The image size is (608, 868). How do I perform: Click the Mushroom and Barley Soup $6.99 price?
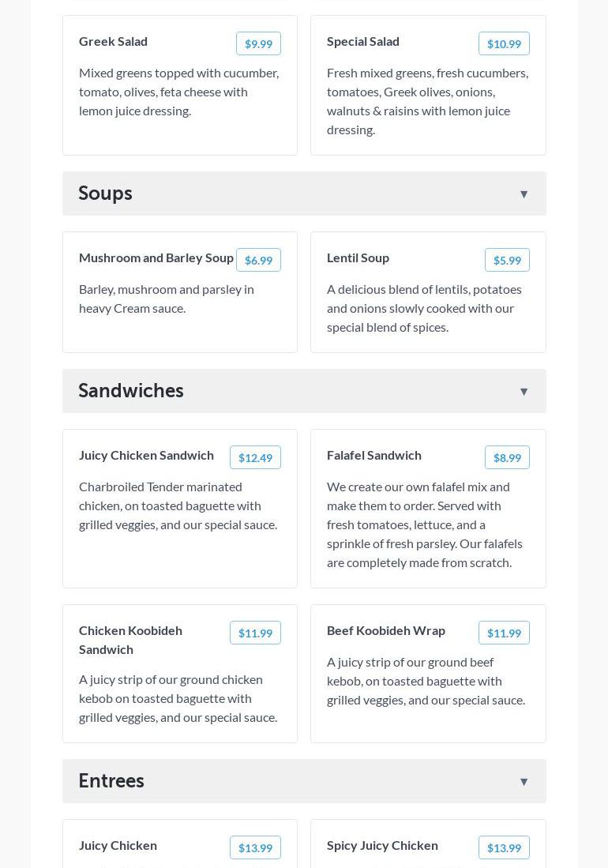258,261
